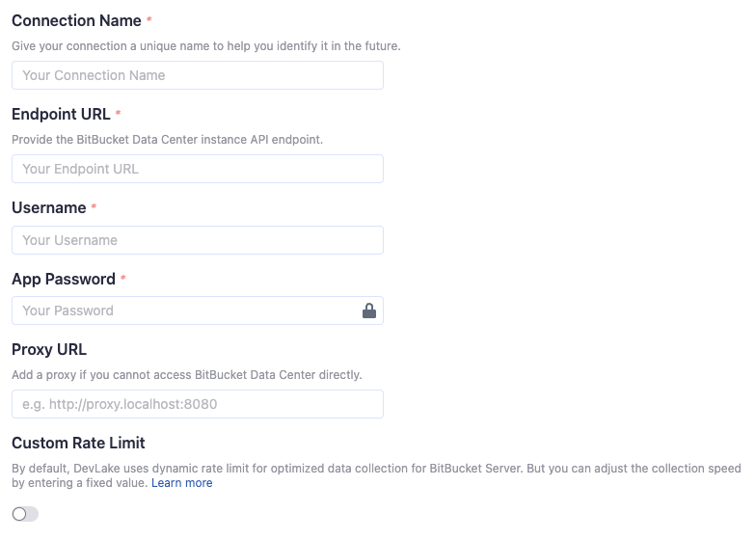Focus the Your Connection Name field
This screenshot has width=756, height=540.
[x=197, y=75]
